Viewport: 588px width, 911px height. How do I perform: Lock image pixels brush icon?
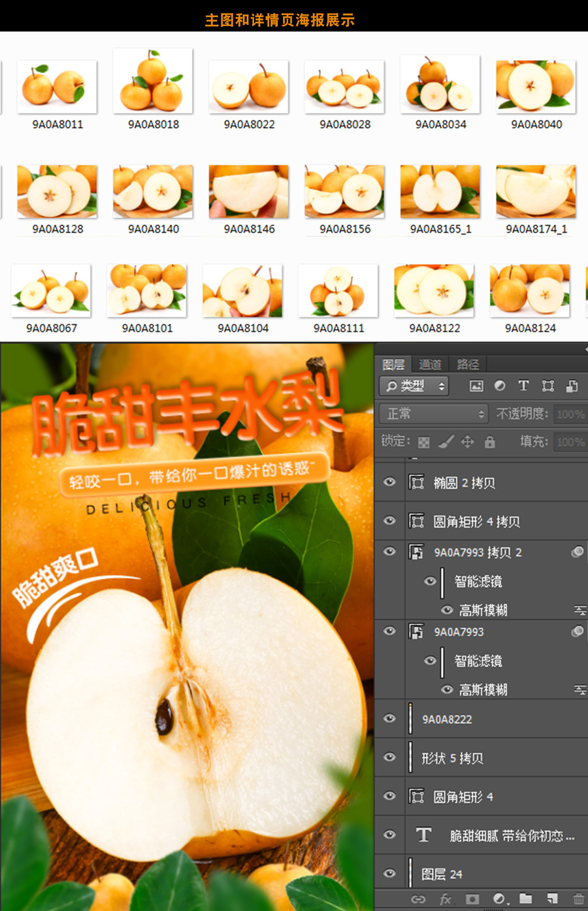tap(446, 442)
